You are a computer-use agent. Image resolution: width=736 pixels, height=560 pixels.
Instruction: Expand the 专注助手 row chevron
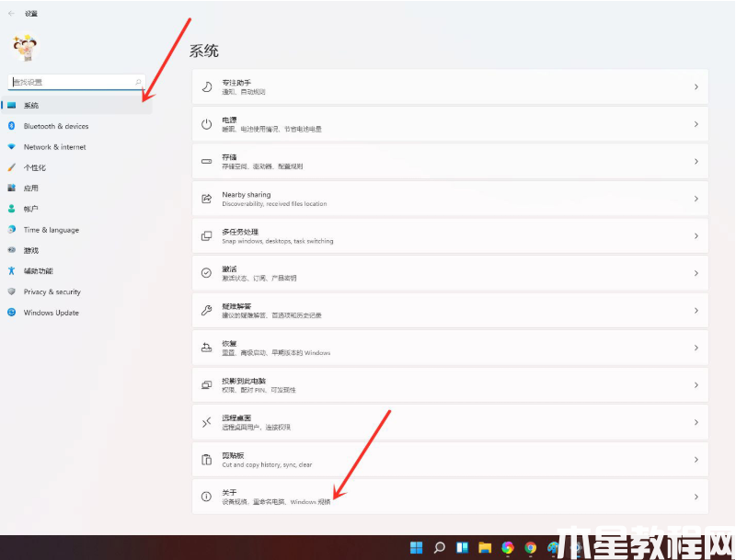click(x=696, y=86)
